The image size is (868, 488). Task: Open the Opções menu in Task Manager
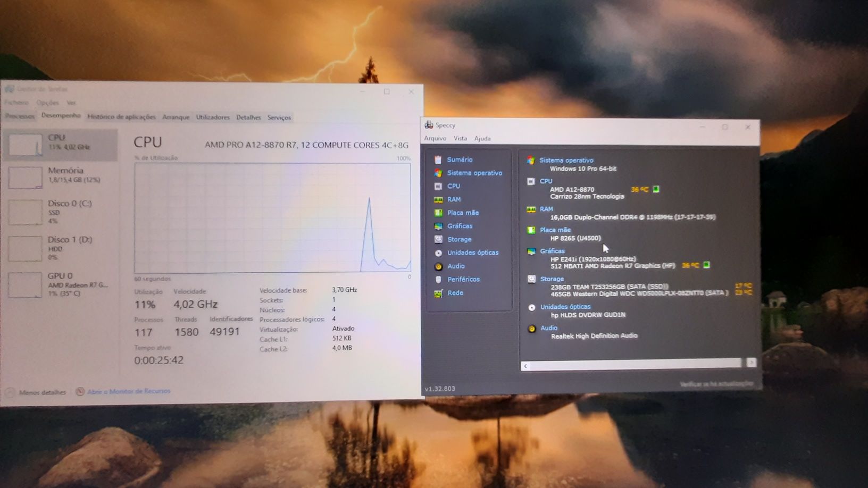tap(47, 102)
